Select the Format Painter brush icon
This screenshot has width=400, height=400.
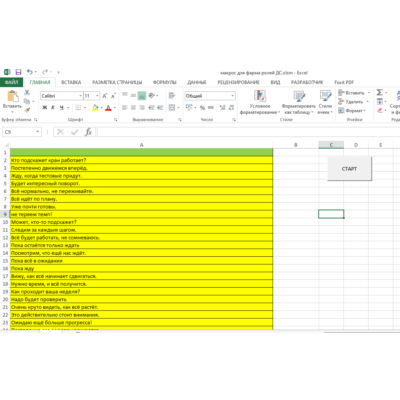pos(27,110)
